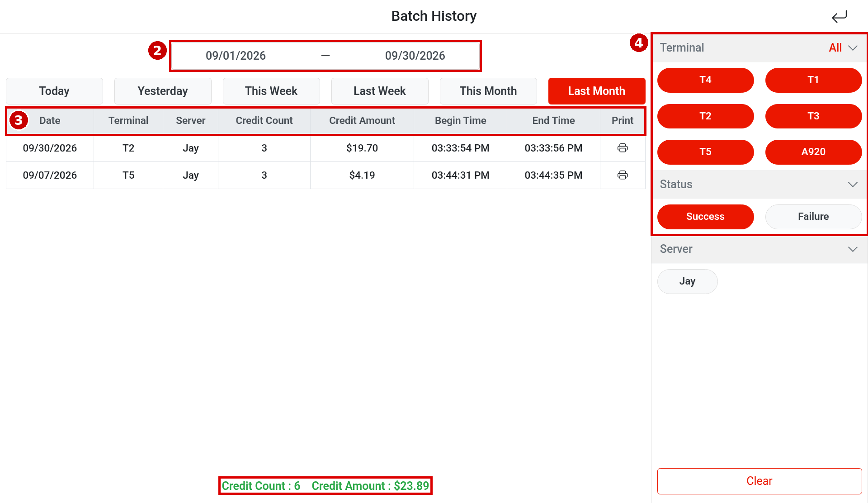
Task: Toggle the T4 terminal filter
Action: pyautogui.click(x=705, y=80)
